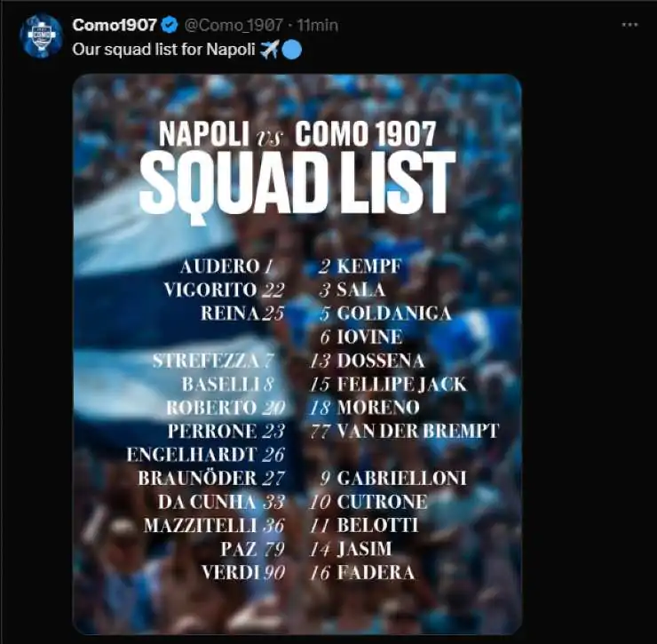657x644 pixels.
Task: Open the Como1907 display name link
Action: point(115,26)
